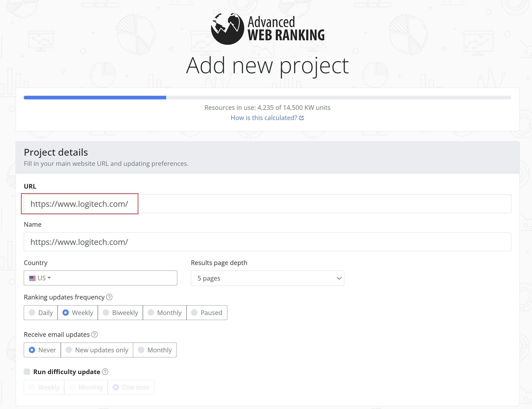Click the 'Receive email updates' label
This screenshot has width=532, height=409.
point(57,335)
